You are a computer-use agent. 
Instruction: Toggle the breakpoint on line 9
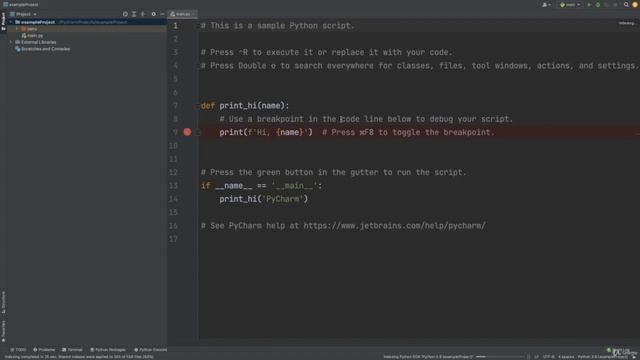(187, 132)
